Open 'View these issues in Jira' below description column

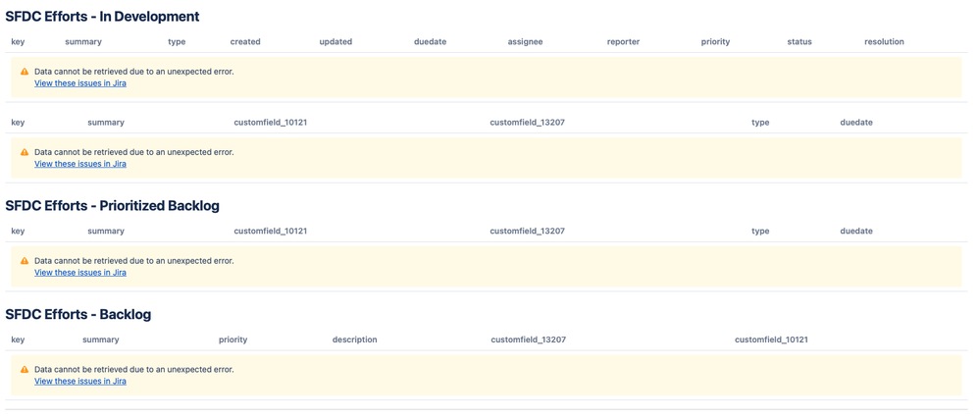click(80, 381)
